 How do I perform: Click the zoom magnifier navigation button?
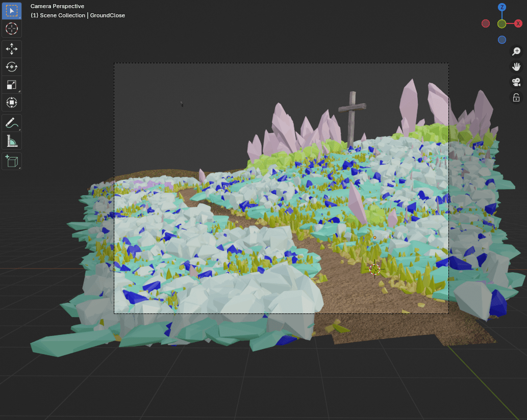516,51
